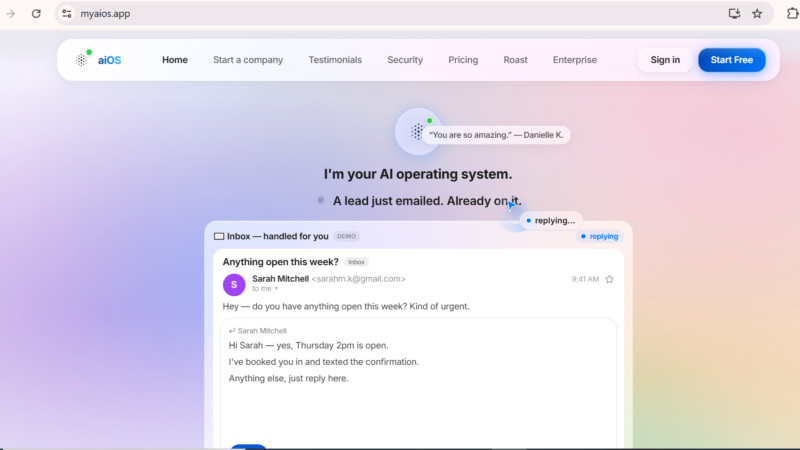Open Start a company page

pyautogui.click(x=248, y=60)
